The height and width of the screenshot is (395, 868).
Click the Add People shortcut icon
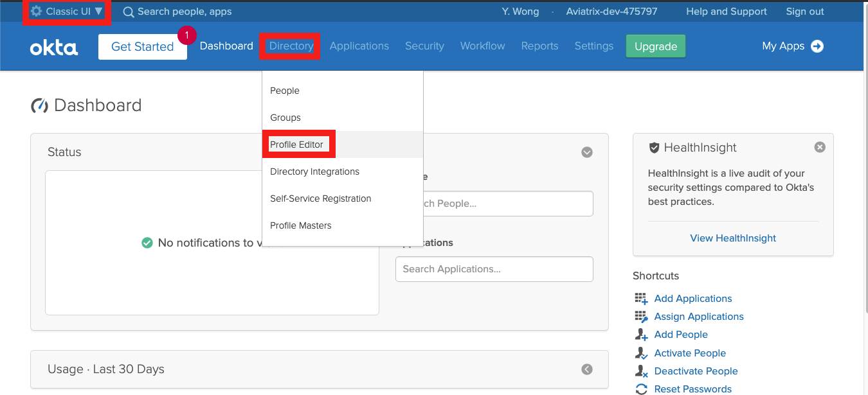(x=640, y=335)
